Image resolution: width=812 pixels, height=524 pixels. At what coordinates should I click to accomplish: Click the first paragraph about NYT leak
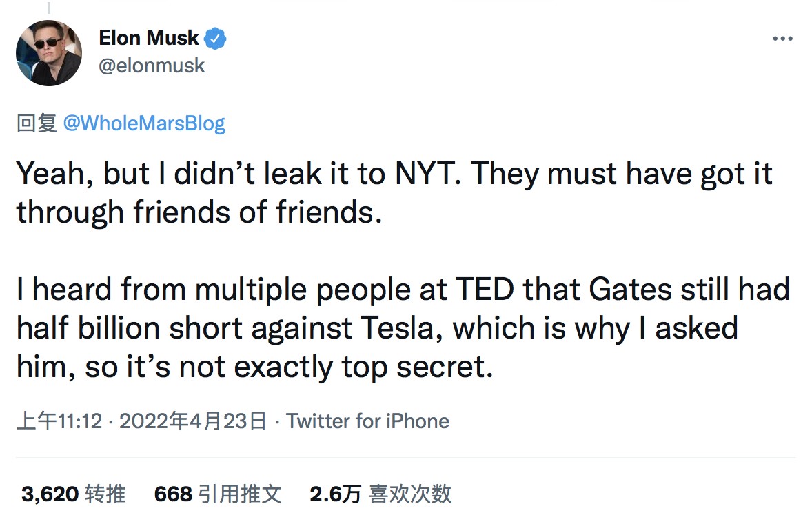[x=393, y=193]
